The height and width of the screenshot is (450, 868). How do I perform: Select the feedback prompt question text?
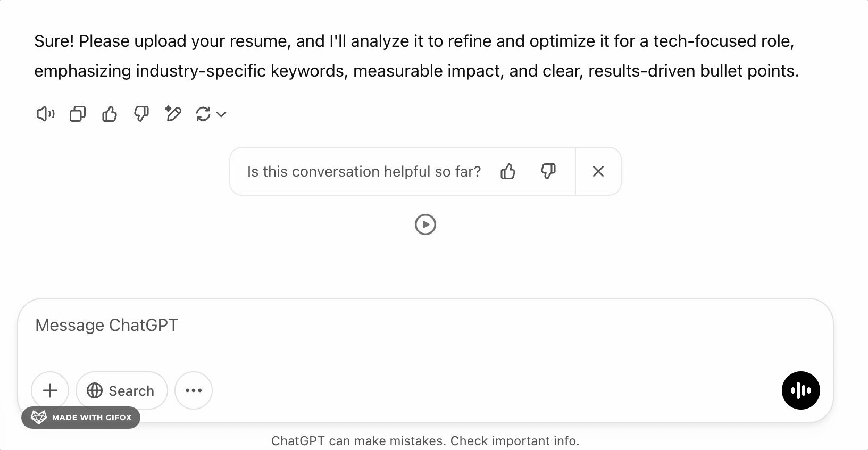364,171
